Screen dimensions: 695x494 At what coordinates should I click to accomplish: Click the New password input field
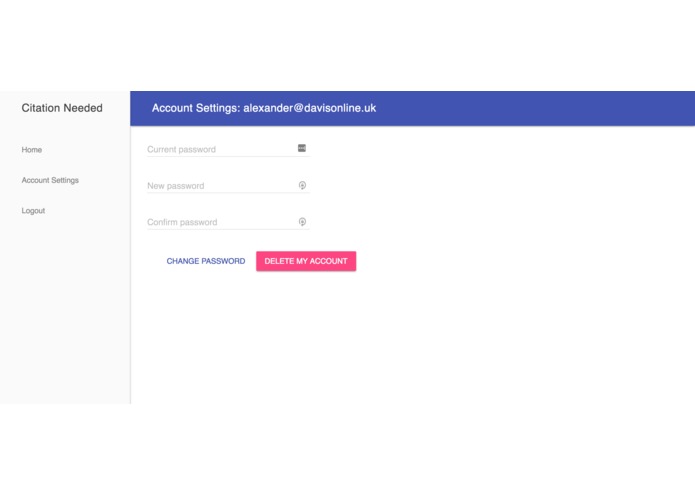tap(228, 186)
